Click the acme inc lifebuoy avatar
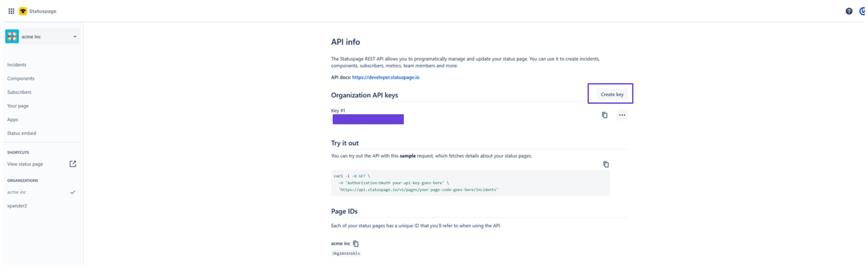The width and height of the screenshot is (868, 268). [12, 37]
